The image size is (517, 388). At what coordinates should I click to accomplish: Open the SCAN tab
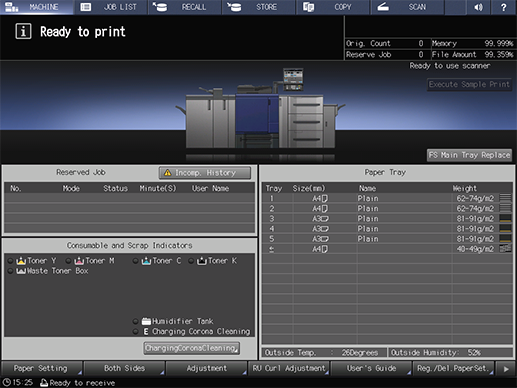coord(407,7)
